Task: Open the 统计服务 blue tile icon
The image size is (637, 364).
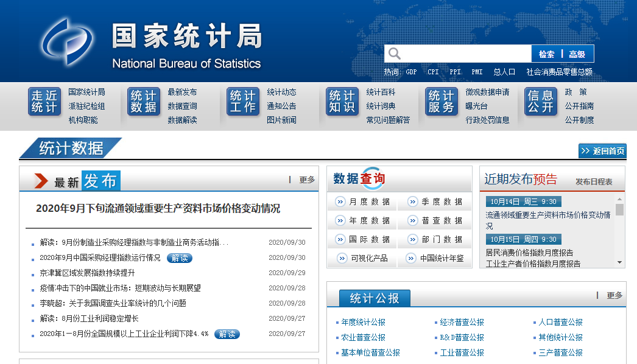Action: point(442,102)
